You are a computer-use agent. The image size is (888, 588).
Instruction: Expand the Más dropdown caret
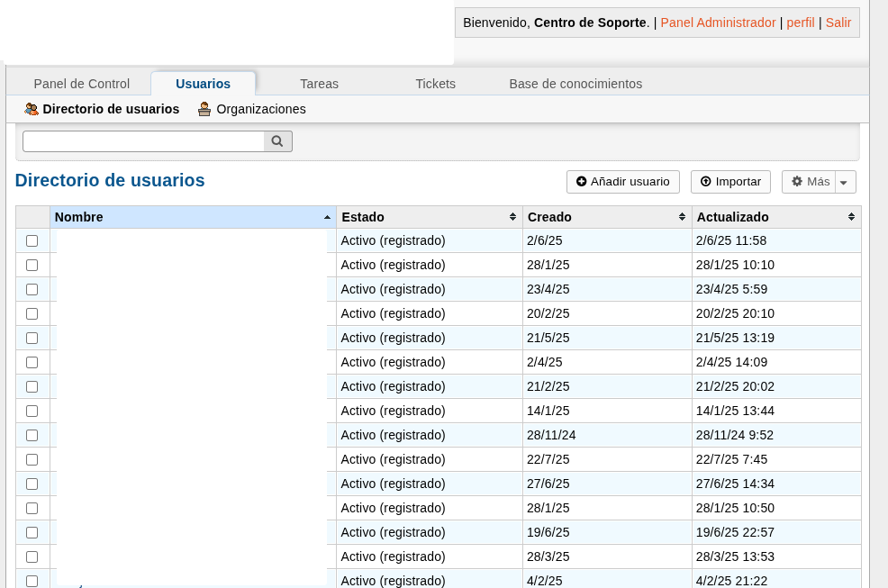point(844,183)
